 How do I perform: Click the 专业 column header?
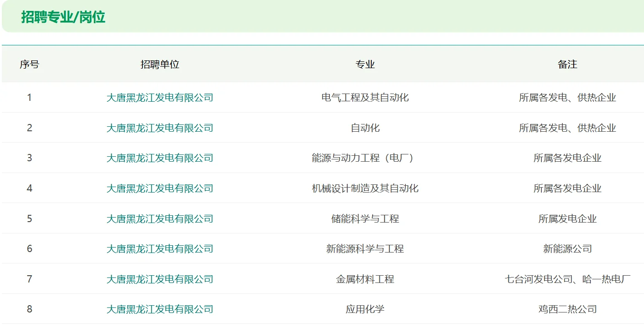pyautogui.click(x=365, y=64)
